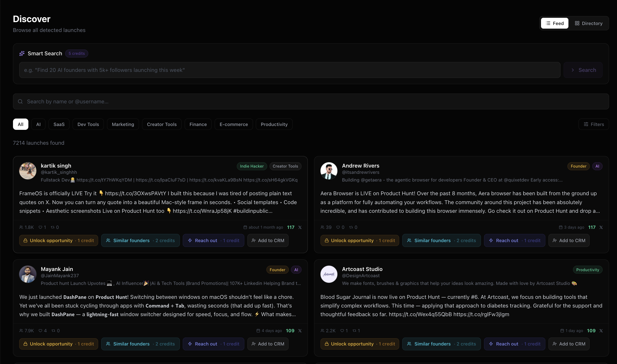Find similar founders to Mayank Jain

tap(140, 344)
